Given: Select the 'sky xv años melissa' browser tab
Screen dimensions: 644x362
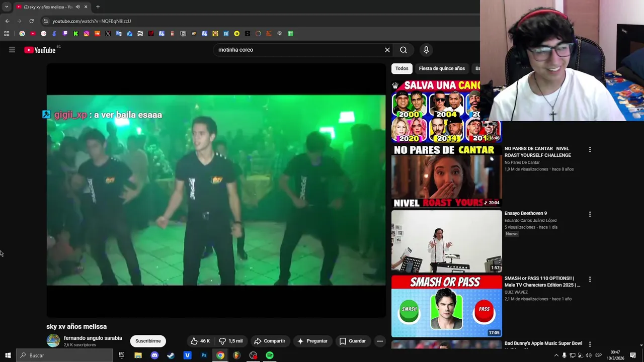Looking at the screenshot, I should click(52, 7).
